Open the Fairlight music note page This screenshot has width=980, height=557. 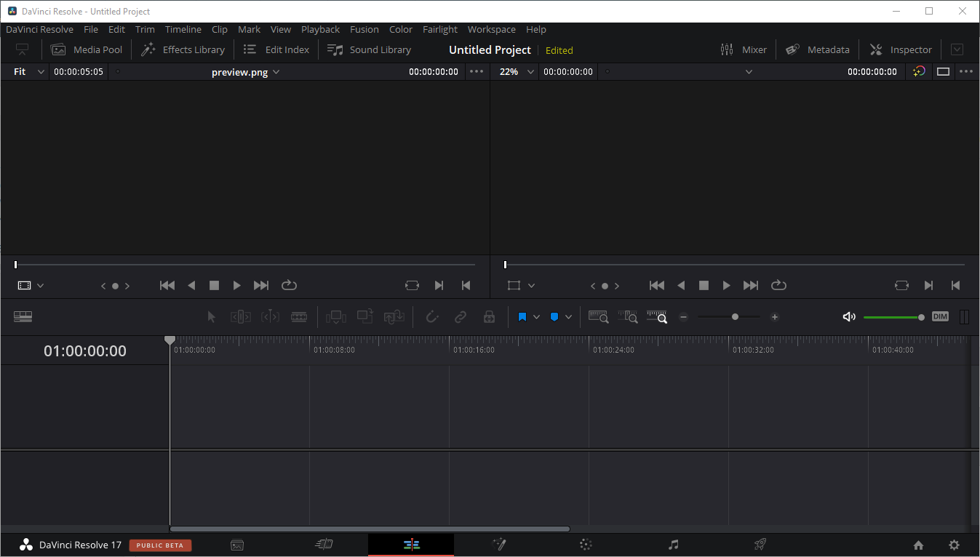point(674,545)
